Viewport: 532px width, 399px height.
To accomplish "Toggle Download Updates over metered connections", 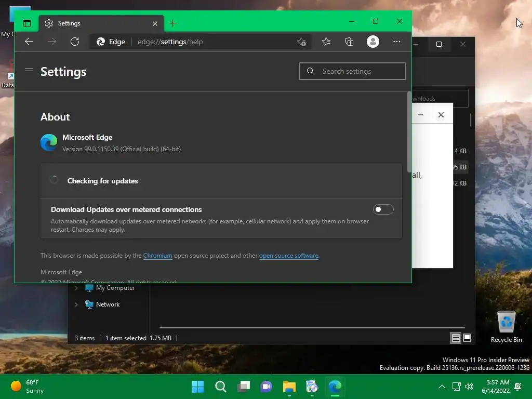I will point(383,210).
